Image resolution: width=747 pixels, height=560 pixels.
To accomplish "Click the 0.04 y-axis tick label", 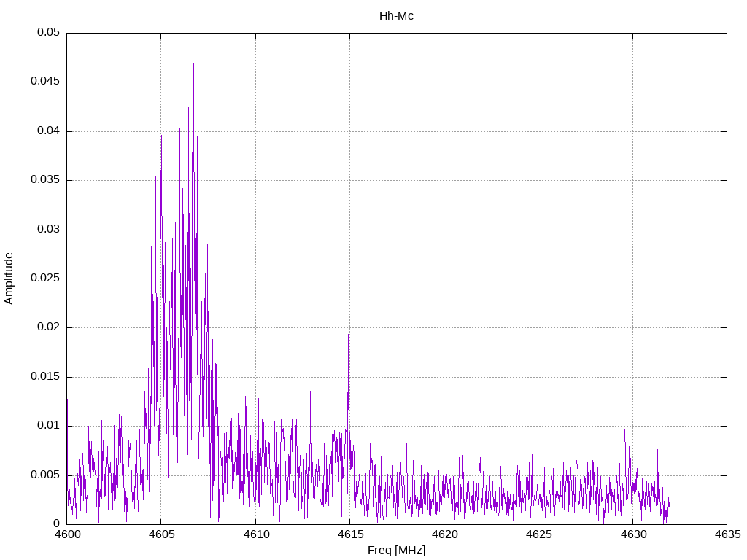I will pos(48,131).
